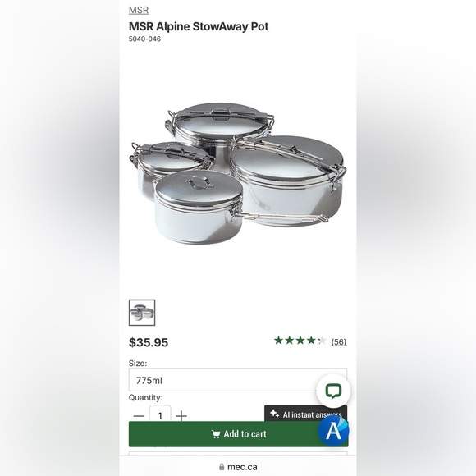Click the mec.ca address bar
Image resolution: width=476 pixels, height=476 pixels.
click(x=238, y=467)
